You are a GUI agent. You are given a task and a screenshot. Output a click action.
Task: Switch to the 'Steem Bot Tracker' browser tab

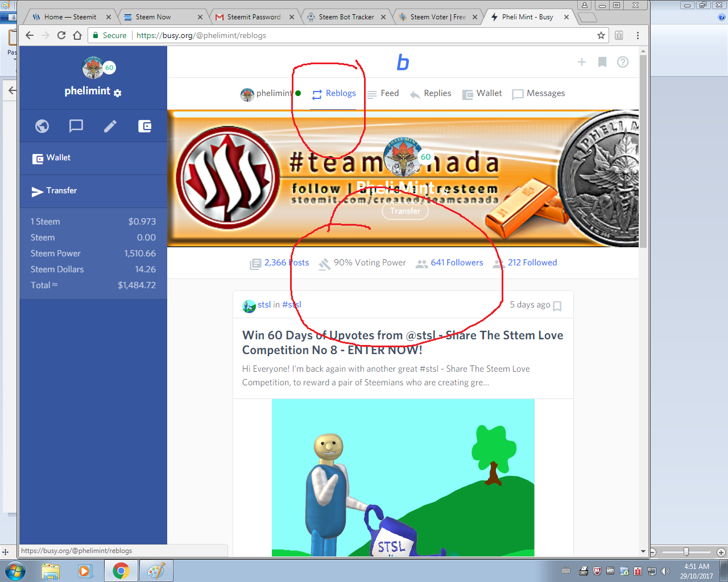point(346,17)
